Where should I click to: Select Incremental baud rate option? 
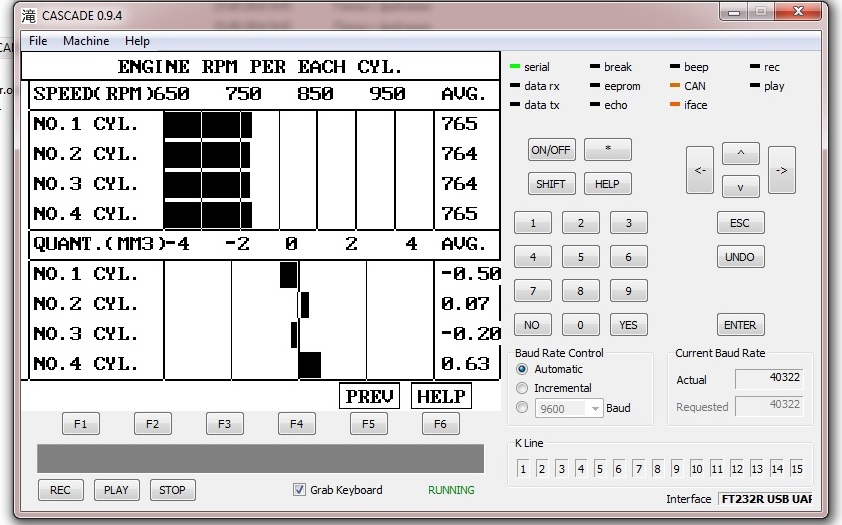pos(522,388)
